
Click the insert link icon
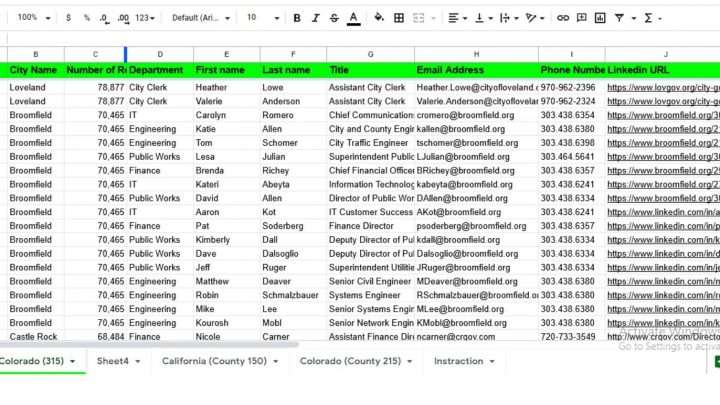[563, 18]
